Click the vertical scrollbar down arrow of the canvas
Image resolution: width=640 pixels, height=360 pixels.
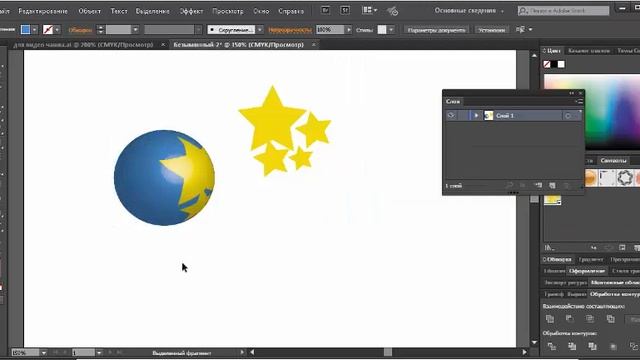(534, 342)
